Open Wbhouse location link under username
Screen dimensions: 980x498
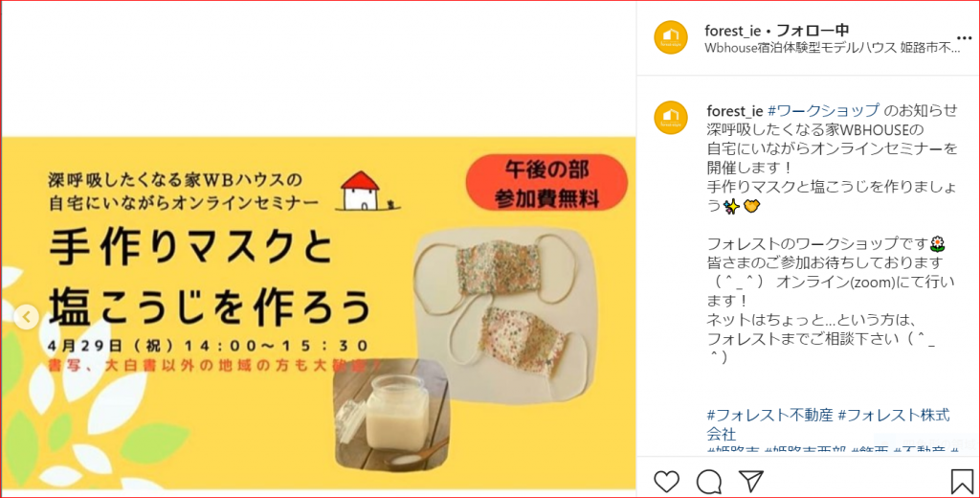(x=832, y=48)
